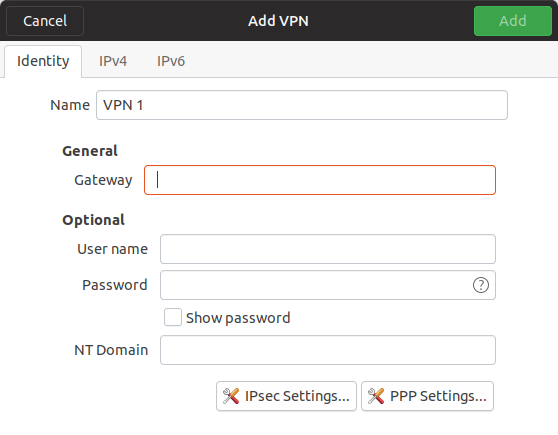Enable the Show password checkbox
The height and width of the screenshot is (435, 558).
click(x=173, y=317)
